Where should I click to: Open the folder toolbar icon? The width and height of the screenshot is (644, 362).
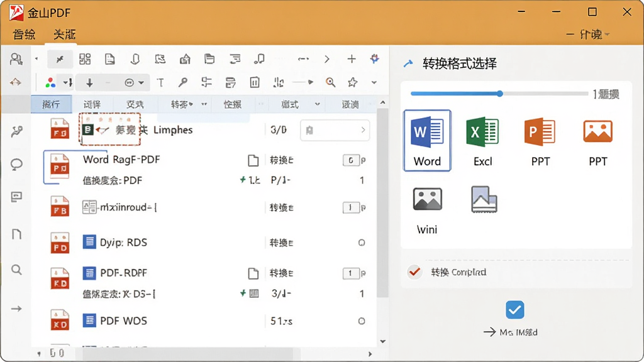[209, 59]
